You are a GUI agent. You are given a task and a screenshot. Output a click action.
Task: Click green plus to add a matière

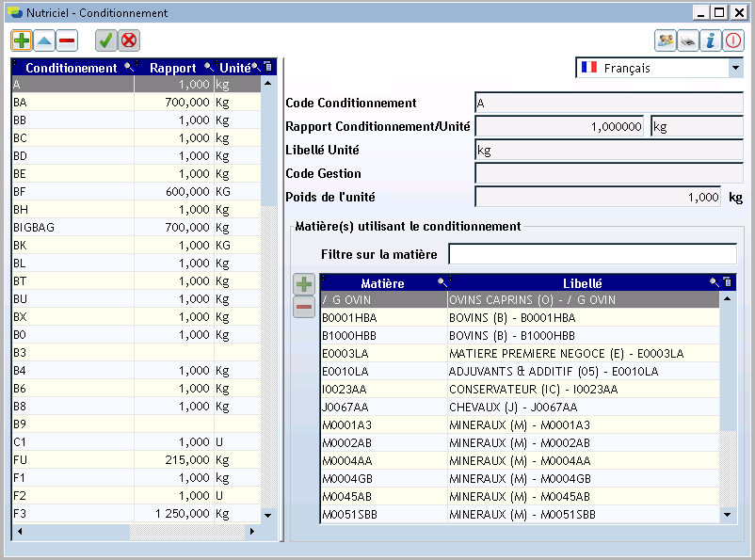304,284
